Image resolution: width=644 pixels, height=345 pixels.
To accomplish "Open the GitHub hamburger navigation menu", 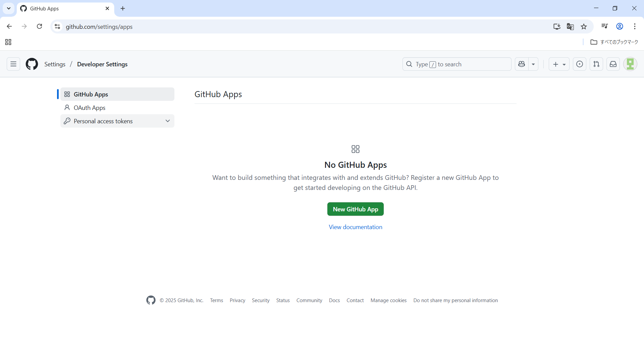I will pyautogui.click(x=13, y=64).
